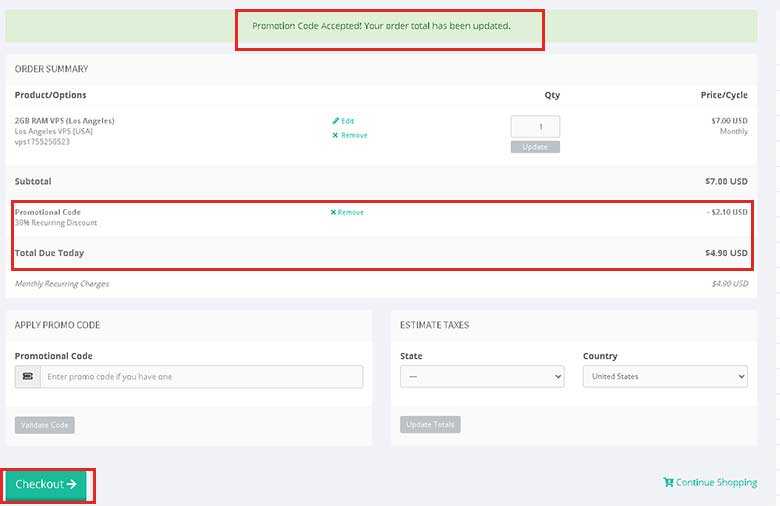
Task: Click the -$2.10 USD discount amount
Action: (x=727, y=212)
